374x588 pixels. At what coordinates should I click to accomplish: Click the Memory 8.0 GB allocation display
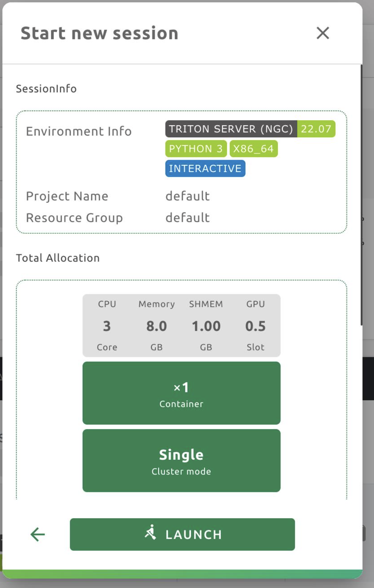pyautogui.click(x=156, y=326)
